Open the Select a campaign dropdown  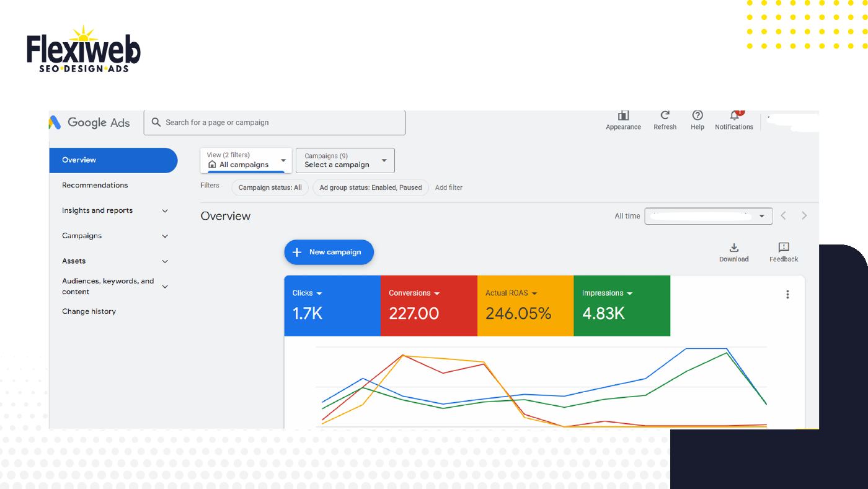coord(345,160)
